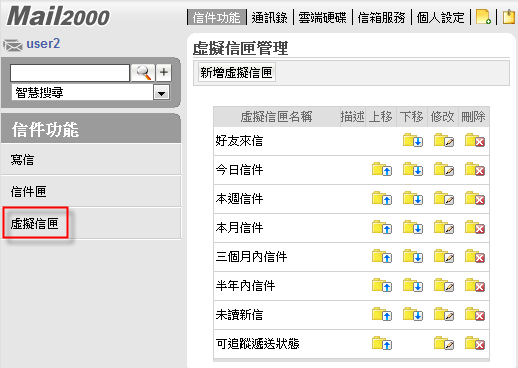Move down the 好友來信 virtual folder
The height and width of the screenshot is (368, 518).
coord(413,141)
